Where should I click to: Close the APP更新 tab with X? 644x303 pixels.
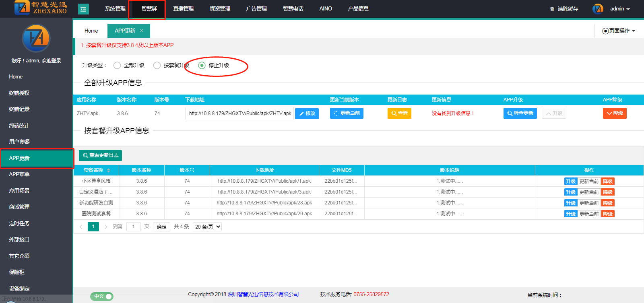141,31
